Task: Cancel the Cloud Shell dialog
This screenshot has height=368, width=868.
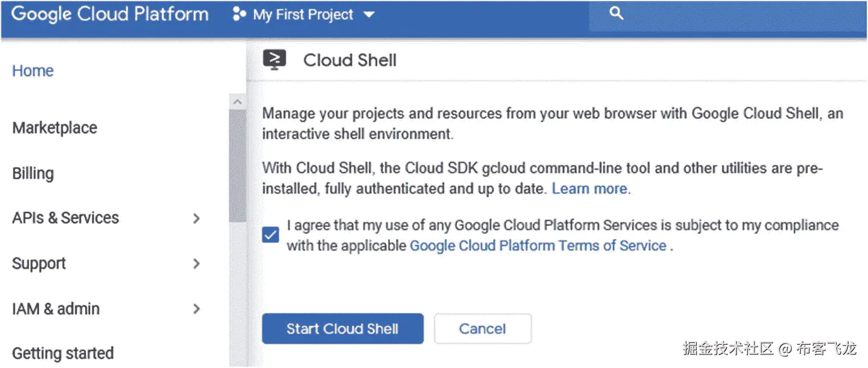Action: (482, 329)
